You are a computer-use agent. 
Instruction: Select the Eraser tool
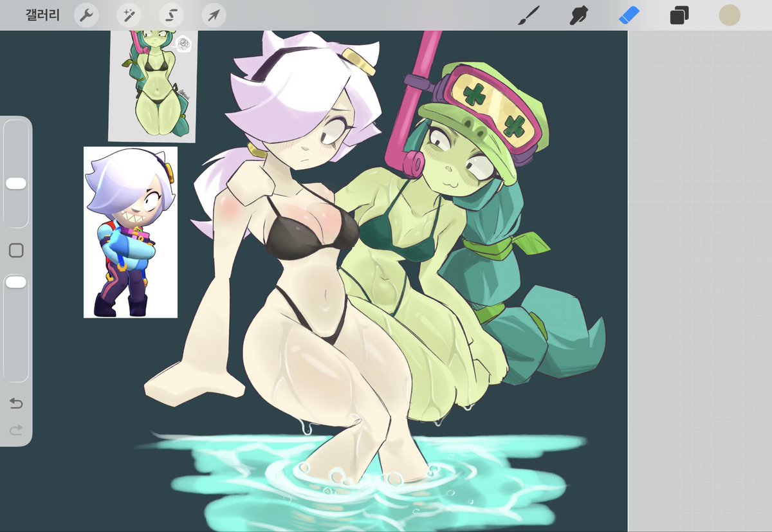click(629, 15)
